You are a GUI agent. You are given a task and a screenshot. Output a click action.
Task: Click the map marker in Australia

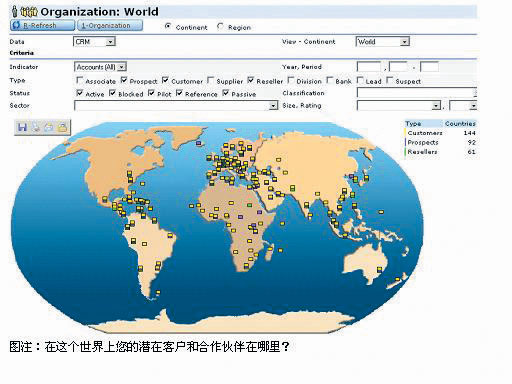pyautogui.click(x=379, y=269)
